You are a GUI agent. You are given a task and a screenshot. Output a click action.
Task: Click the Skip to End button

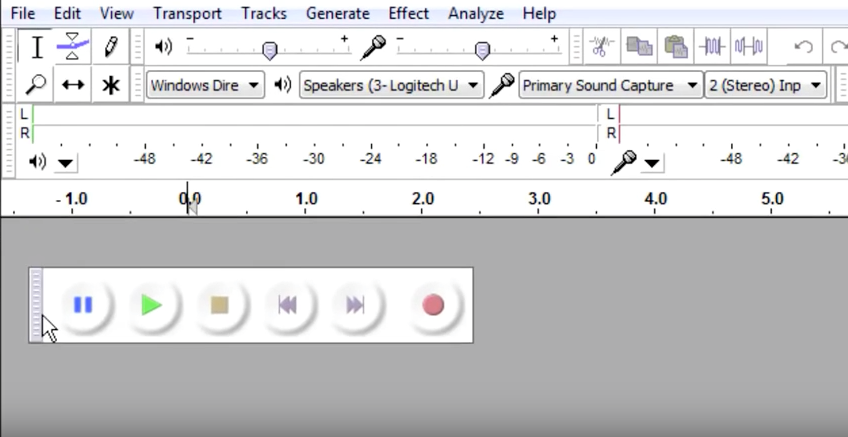coord(355,305)
